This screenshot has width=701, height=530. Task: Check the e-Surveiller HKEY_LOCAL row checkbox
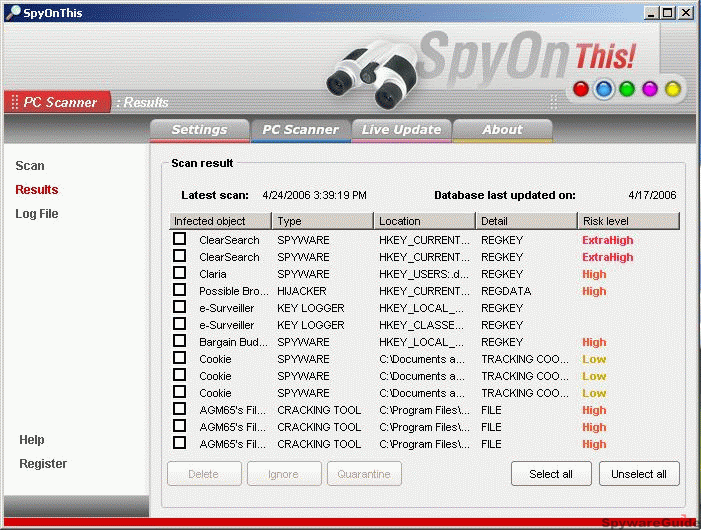180,307
